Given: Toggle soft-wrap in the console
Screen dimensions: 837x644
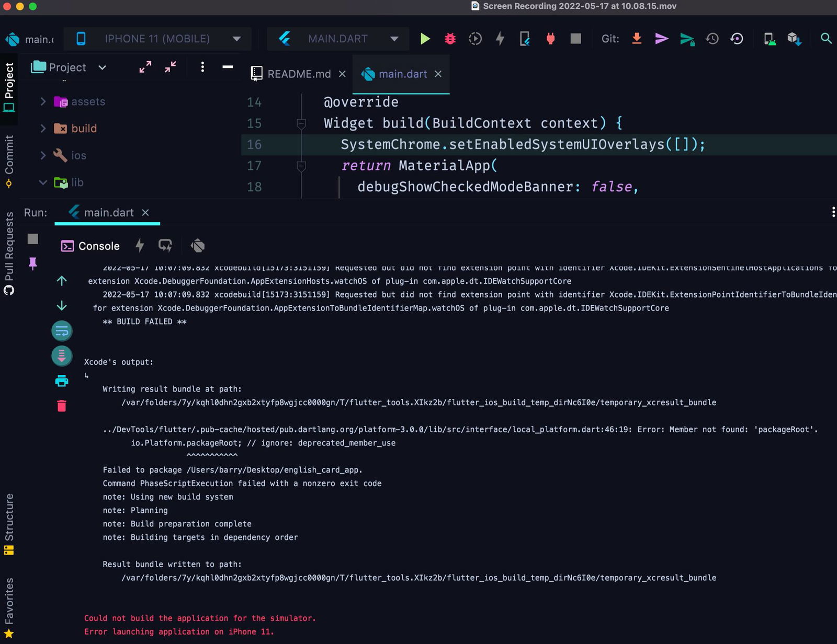Looking at the screenshot, I should (62, 331).
